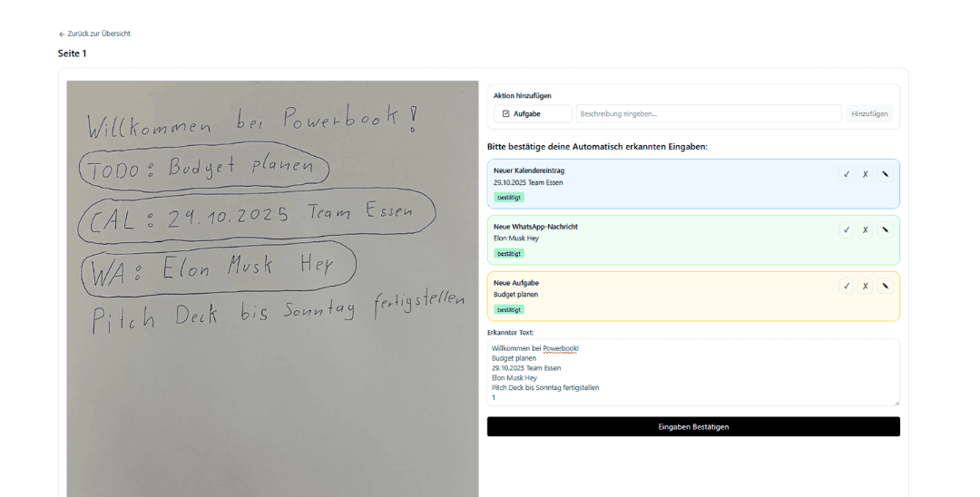
Task: Click the Hinzufügen button
Action: pos(869,113)
